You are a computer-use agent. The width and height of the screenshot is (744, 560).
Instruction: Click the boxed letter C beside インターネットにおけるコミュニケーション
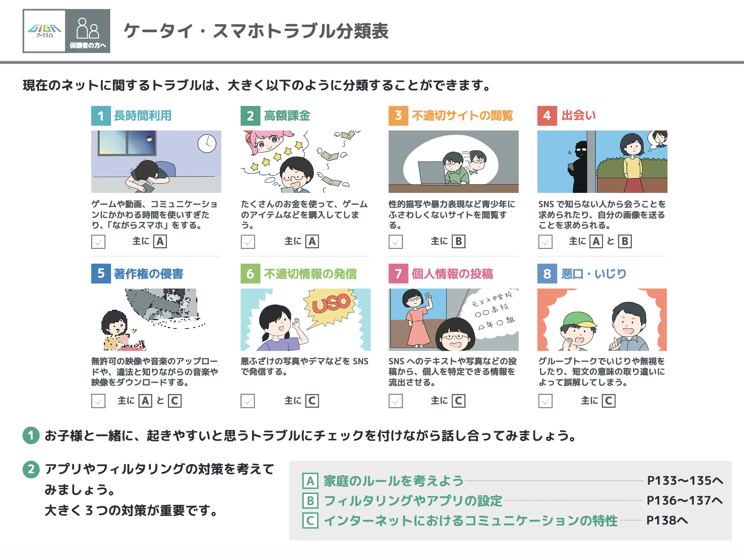310,521
